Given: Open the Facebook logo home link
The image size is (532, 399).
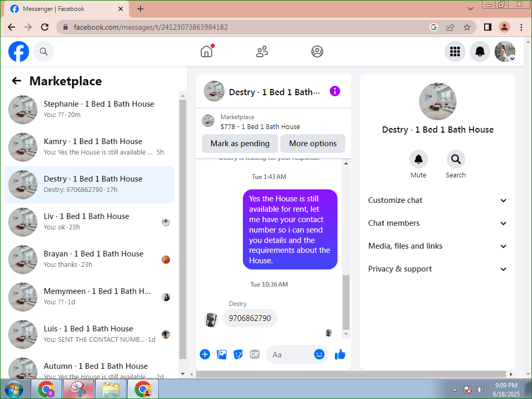Looking at the screenshot, I should [x=19, y=52].
